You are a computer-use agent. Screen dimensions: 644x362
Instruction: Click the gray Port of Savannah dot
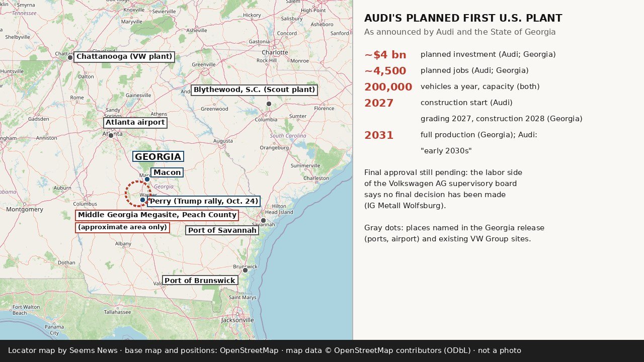[263, 220]
